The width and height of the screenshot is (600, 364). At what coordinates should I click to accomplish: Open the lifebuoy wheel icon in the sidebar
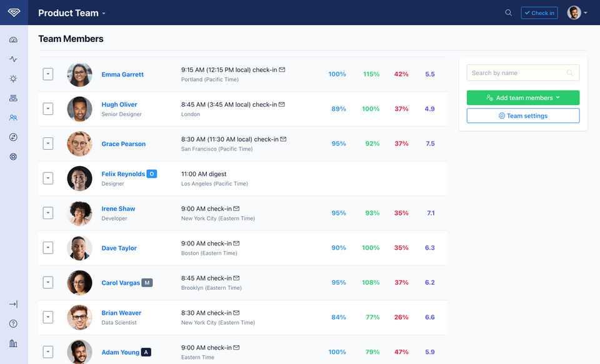pos(13,157)
